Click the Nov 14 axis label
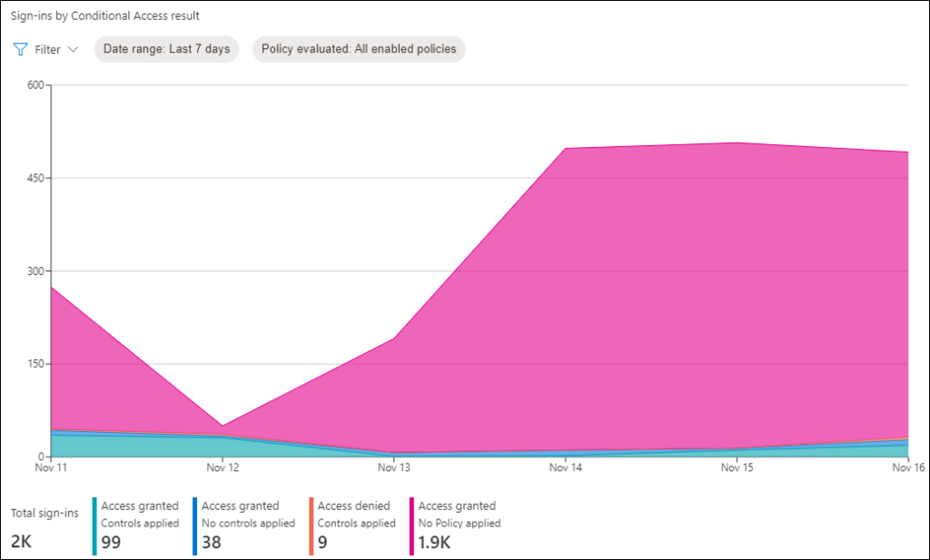 pos(565,467)
